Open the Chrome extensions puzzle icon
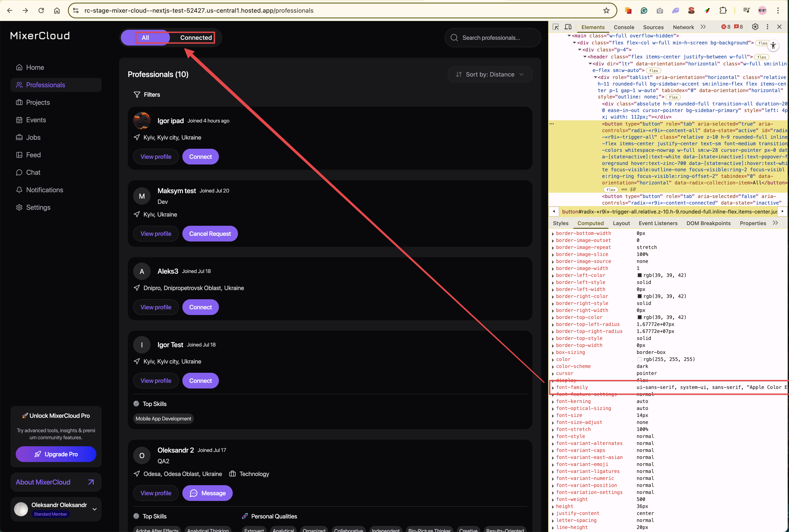This screenshot has width=789, height=532. [x=723, y=10]
